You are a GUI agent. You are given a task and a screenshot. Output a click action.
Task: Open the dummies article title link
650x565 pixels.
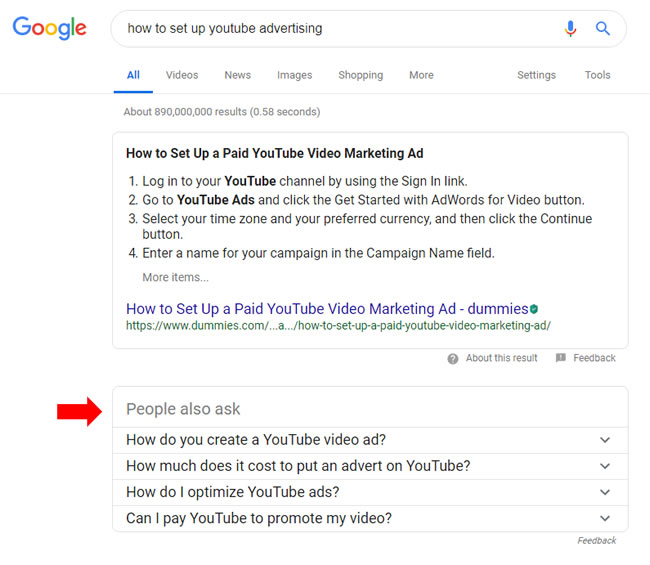(x=327, y=309)
